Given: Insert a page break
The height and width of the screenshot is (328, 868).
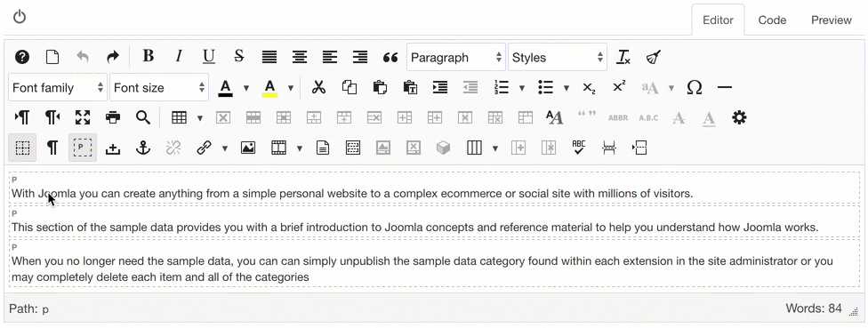Looking at the screenshot, I should [x=609, y=148].
